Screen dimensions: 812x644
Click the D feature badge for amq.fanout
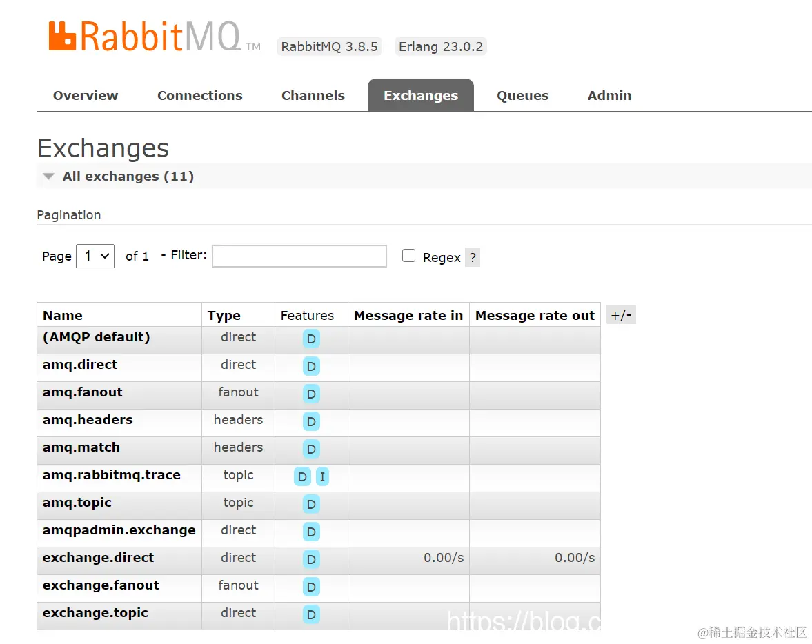311,394
